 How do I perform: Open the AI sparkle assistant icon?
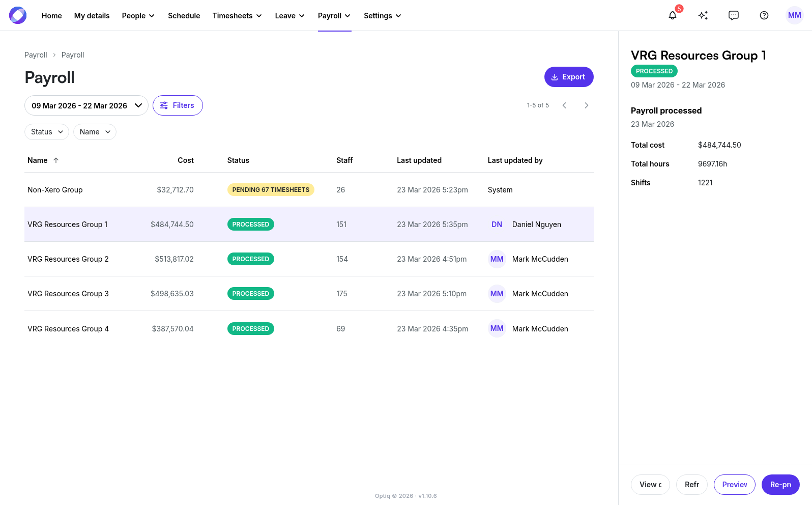tap(703, 15)
